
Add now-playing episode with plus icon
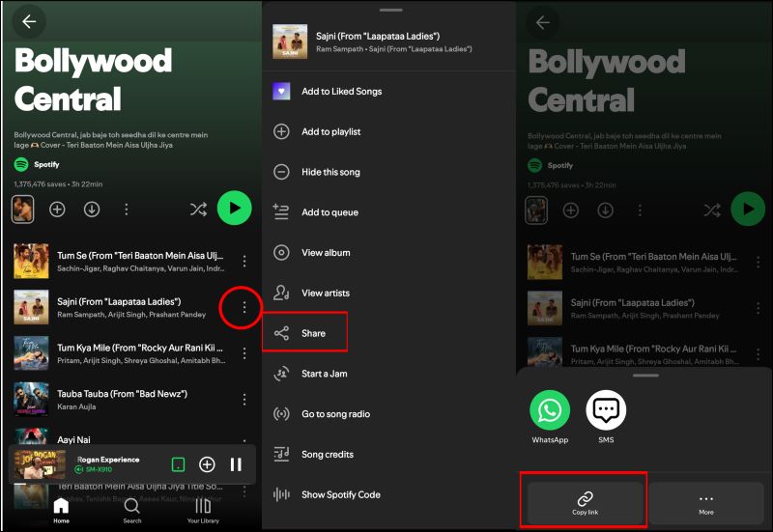207,464
